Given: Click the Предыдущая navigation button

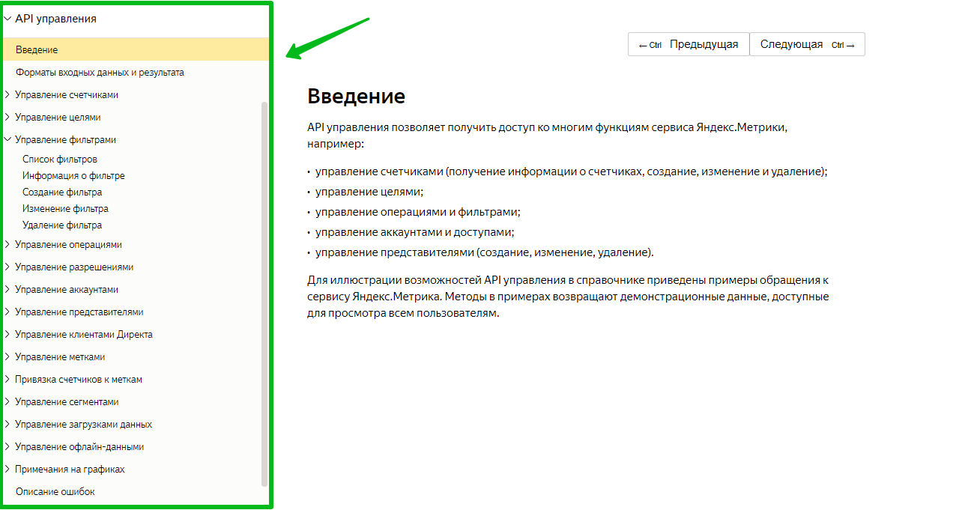Looking at the screenshot, I should pos(689,44).
